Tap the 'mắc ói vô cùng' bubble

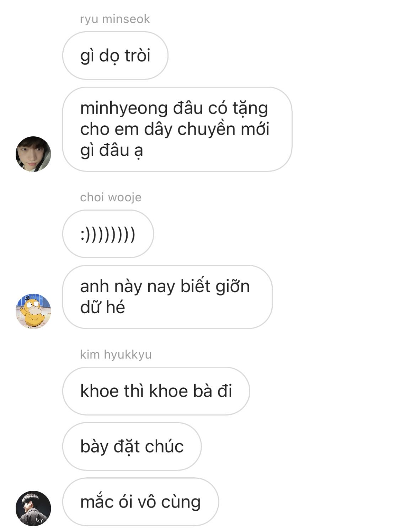pos(140,502)
